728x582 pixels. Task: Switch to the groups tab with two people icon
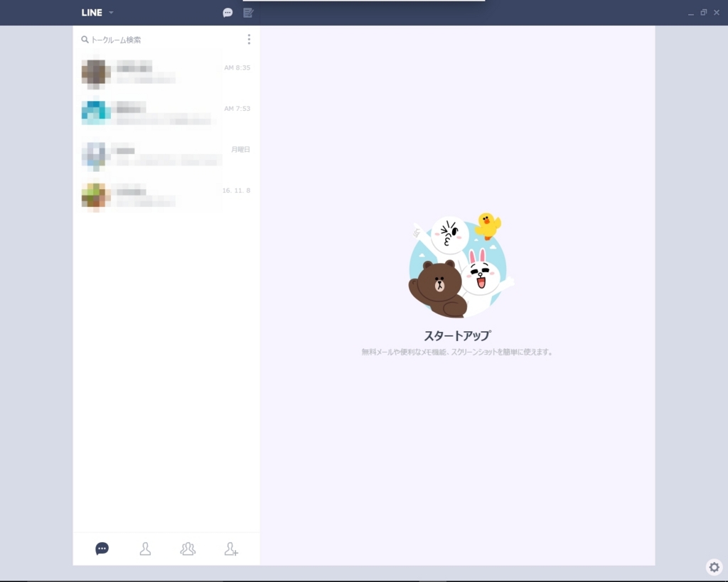[x=188, y=549]
